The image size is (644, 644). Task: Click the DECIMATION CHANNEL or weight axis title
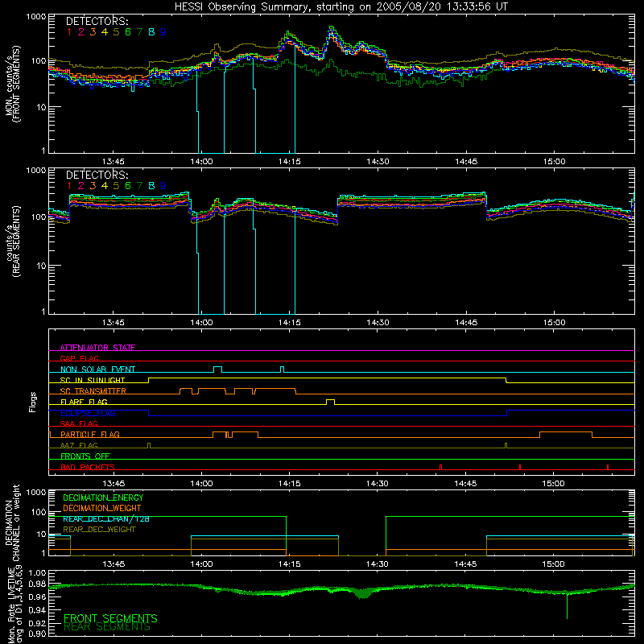point(12,522)
